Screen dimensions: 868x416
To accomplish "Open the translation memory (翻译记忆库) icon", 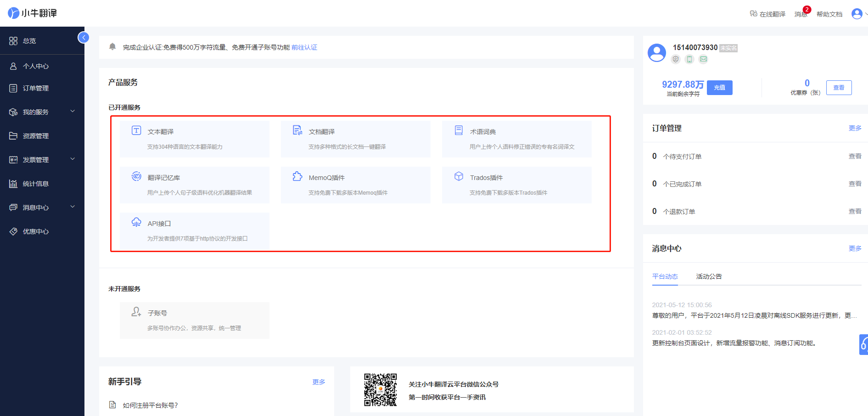I will click(x=136, y=176).
